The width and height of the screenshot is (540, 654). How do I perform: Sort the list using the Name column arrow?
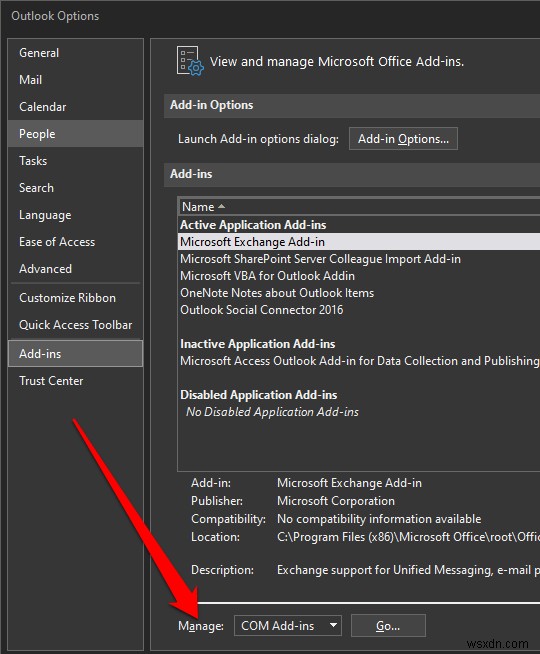coord(221,206)
